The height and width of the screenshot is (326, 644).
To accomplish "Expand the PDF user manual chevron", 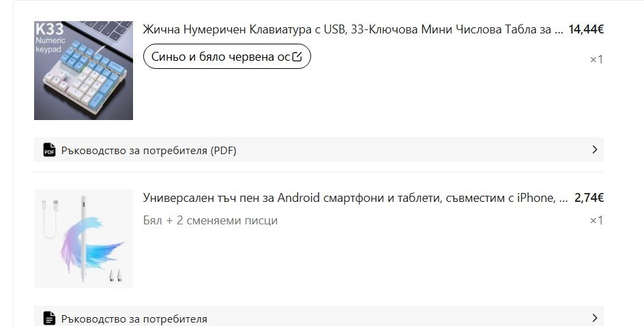I will click(594, 149).
